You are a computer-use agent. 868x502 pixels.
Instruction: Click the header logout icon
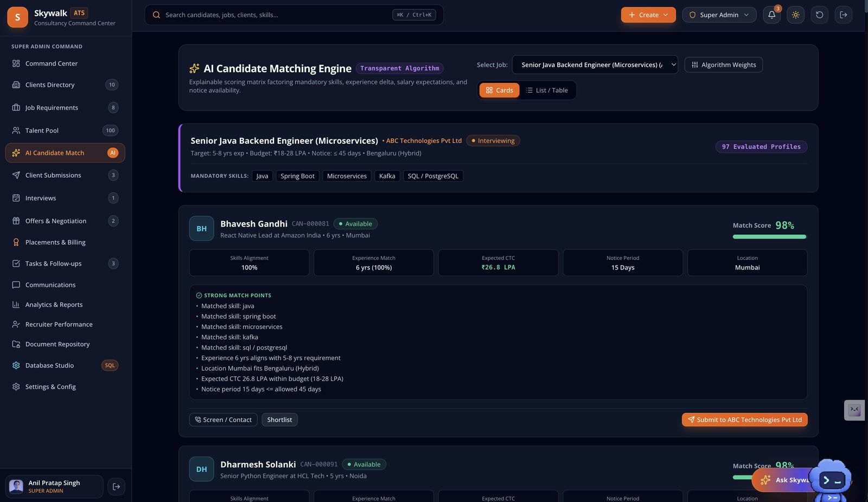tap(844, 15)
